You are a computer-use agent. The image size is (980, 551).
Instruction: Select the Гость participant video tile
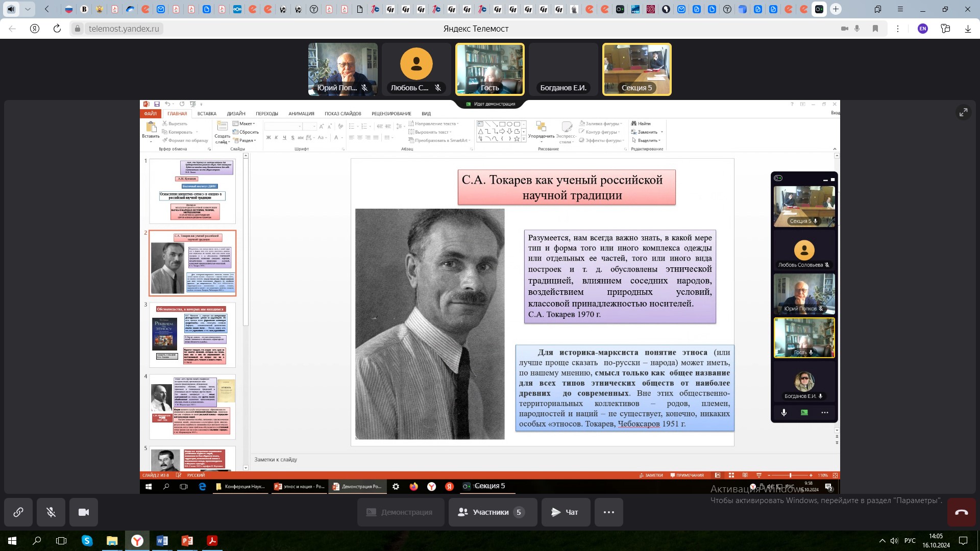tap(489, 69)
